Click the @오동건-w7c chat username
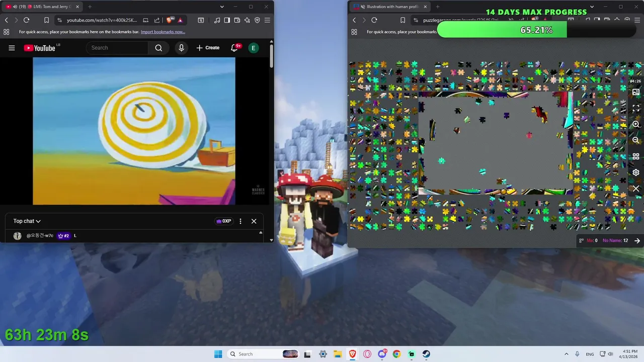The width and height of the screenshot is (644, 362). (x=40, y=236)
